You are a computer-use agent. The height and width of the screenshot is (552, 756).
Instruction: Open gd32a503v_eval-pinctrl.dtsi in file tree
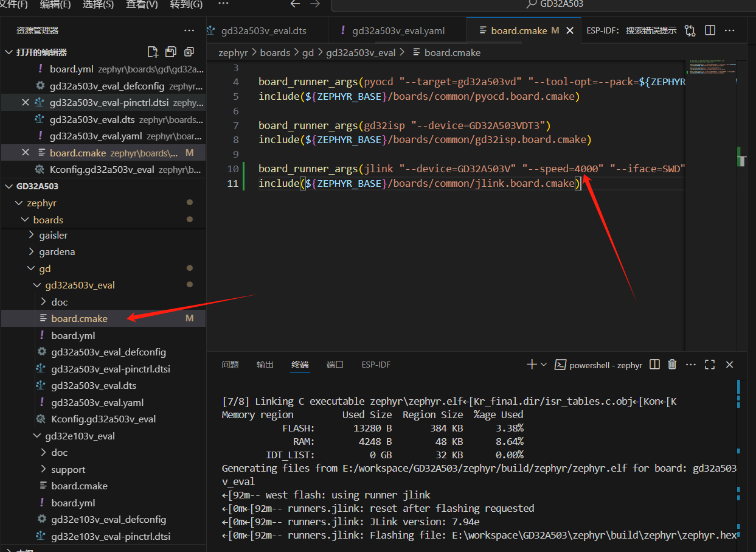pos(111,369)
